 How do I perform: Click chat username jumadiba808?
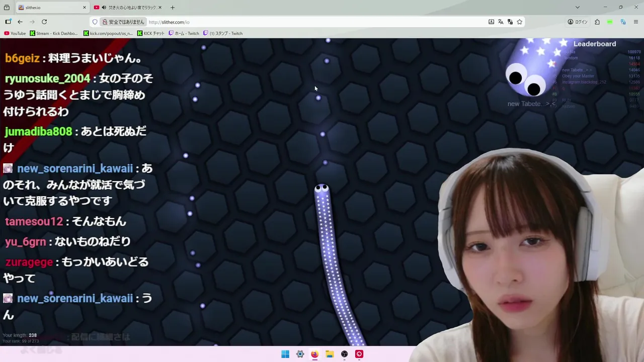(38, 132)
